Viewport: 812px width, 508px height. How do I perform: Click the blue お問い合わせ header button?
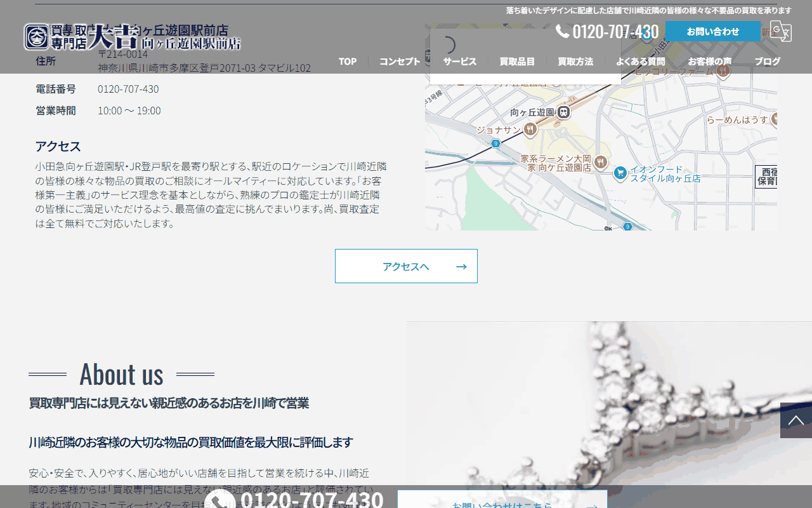713,31
